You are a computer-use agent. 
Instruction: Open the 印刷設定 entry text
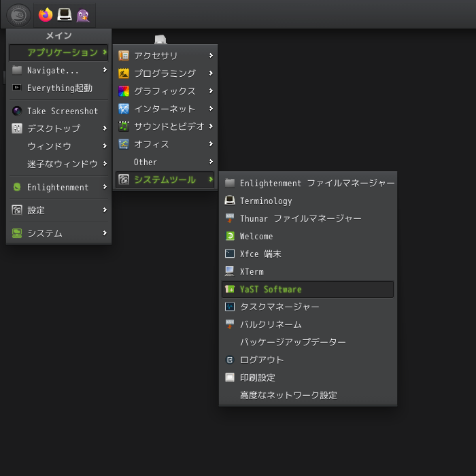[x=258, y=377]
